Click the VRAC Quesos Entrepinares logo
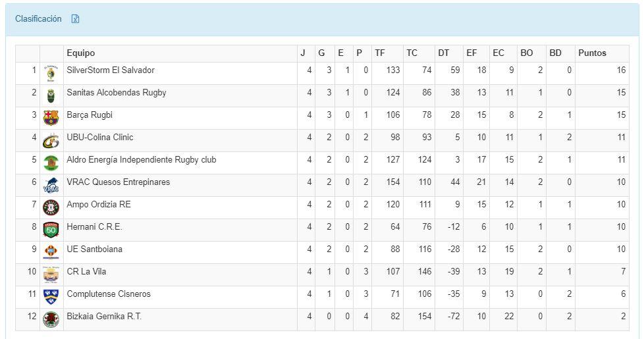 (x=51, y=185)
